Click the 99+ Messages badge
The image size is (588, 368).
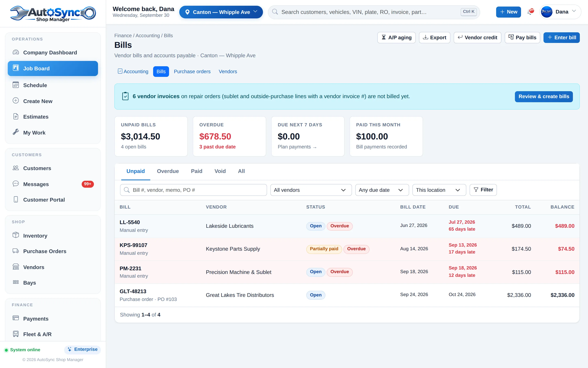click(87, 184)
